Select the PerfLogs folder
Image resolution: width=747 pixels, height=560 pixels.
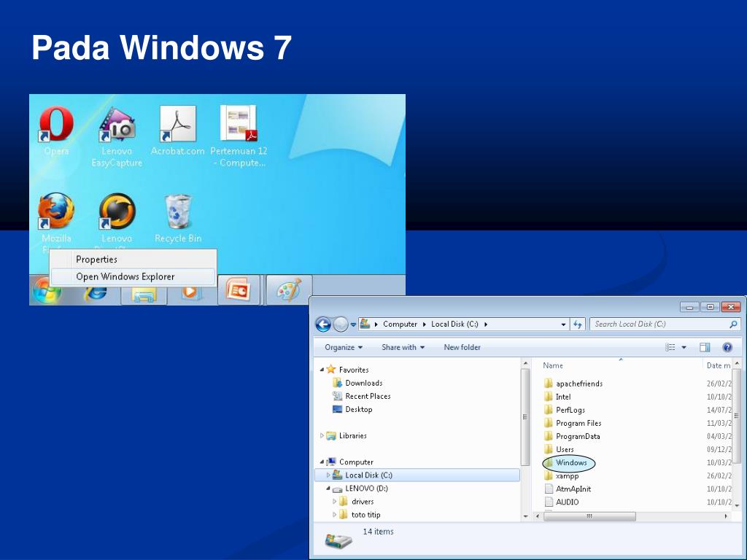point(570,410)
